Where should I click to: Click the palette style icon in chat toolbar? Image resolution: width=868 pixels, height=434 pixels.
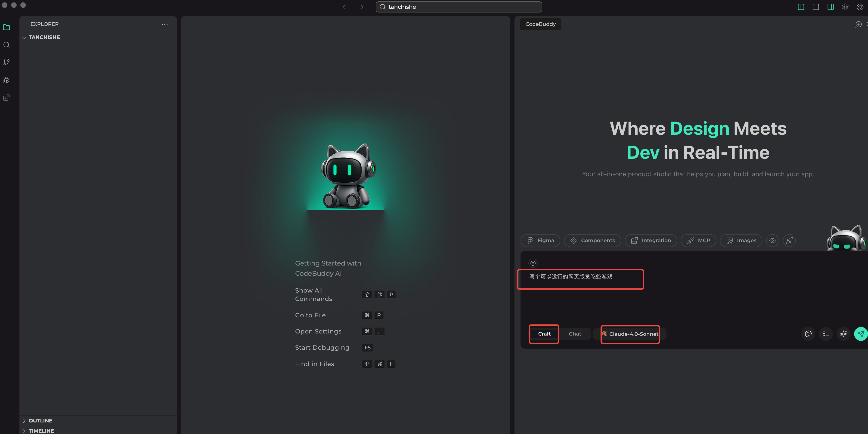tap(808, 334)
